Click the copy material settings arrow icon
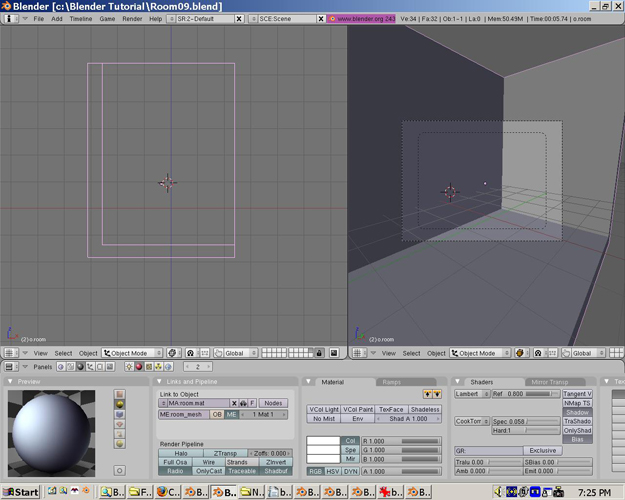Viewport: 625px width, 500px height. [427, 394]
